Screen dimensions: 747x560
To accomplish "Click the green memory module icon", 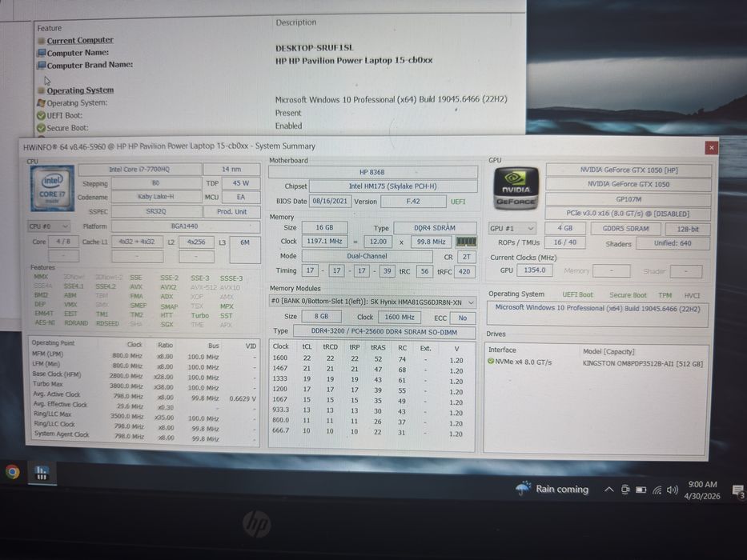I will tap(466, 242).
